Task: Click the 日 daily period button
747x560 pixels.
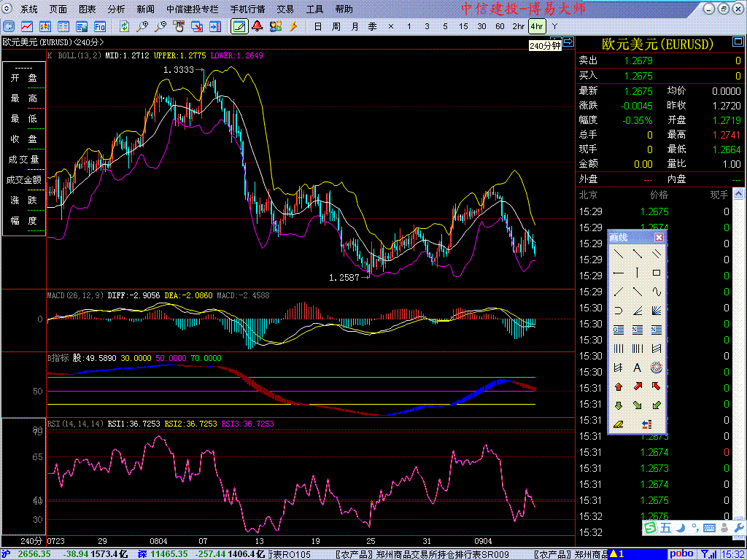Action: tap(317, 26)
